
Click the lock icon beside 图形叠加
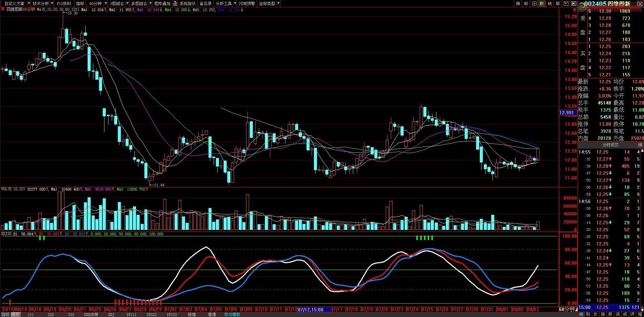click(x=175, y=3)
